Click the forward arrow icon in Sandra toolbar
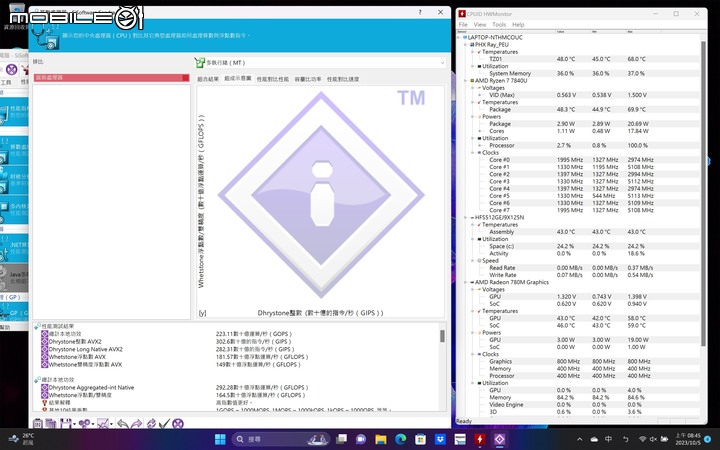 [136, 423]
